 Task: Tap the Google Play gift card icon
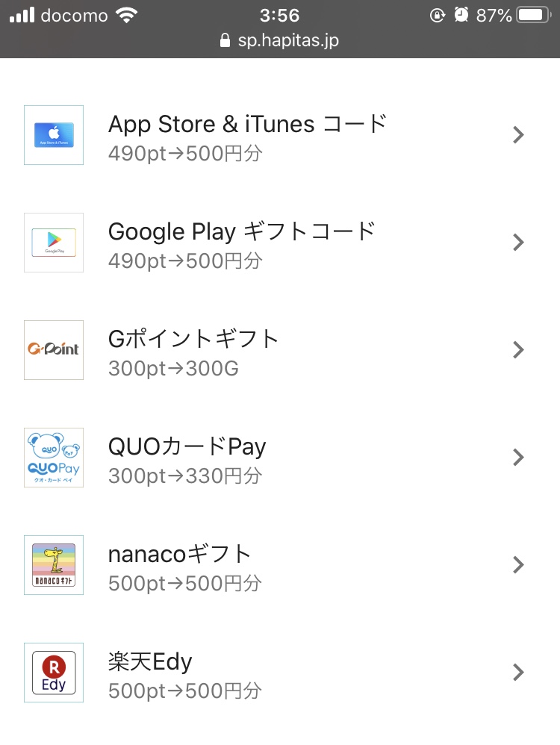pos(54,243)
